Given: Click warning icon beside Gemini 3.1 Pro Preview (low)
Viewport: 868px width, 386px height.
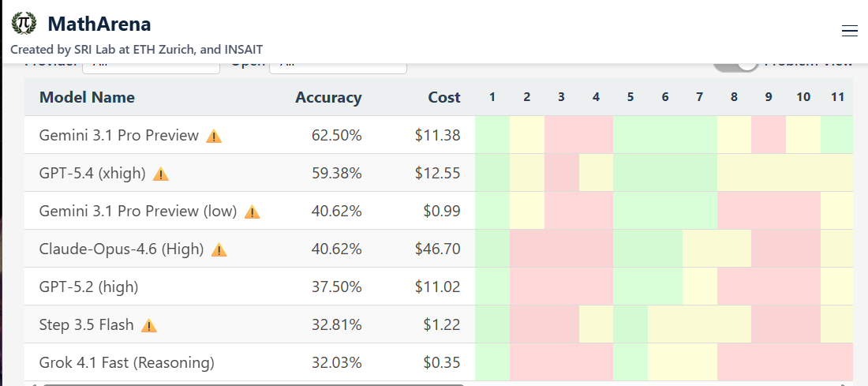Looking at the screenshot, I should (252, 212).
